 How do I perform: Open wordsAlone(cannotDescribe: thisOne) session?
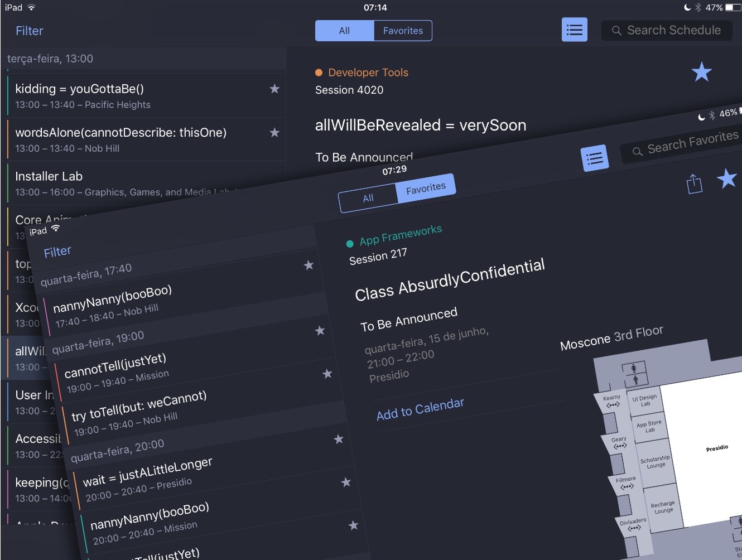pyautogui.click(x=146, y=139)
